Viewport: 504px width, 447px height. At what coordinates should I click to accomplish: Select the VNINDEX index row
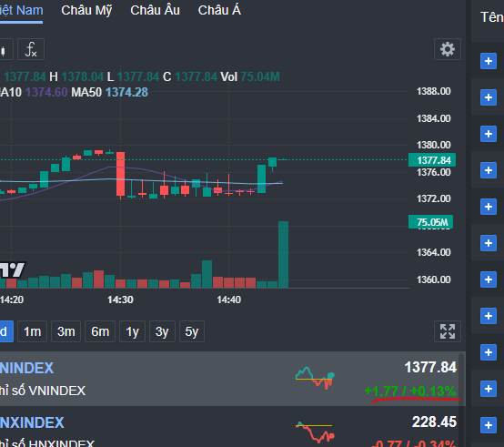(x=231, y=379)
